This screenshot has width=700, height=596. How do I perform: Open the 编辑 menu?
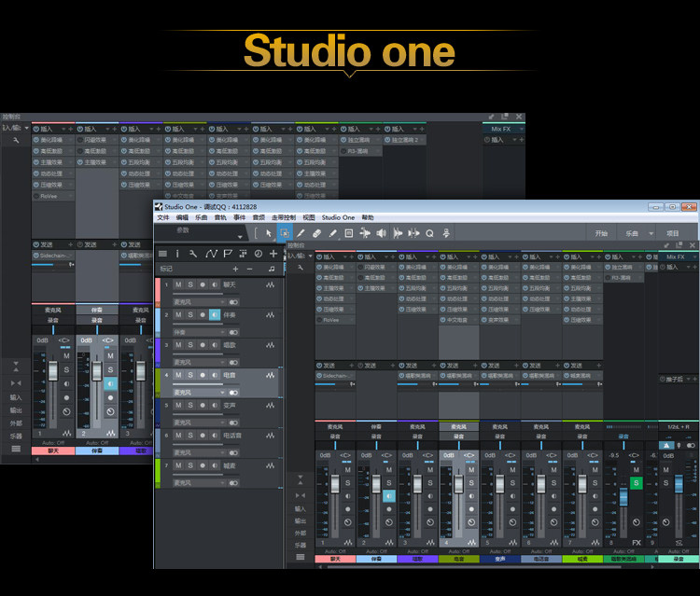[182, 217]
